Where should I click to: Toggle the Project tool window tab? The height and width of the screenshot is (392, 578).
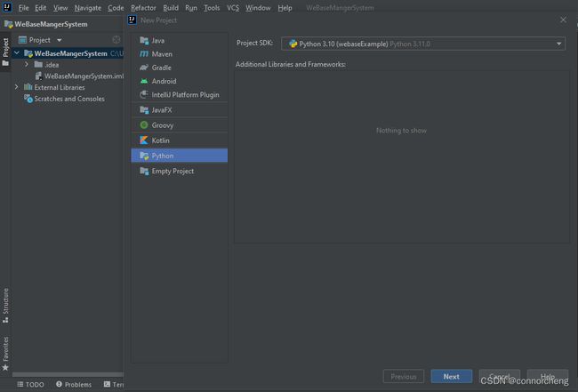pyautogui.click(x=5, y=52)
